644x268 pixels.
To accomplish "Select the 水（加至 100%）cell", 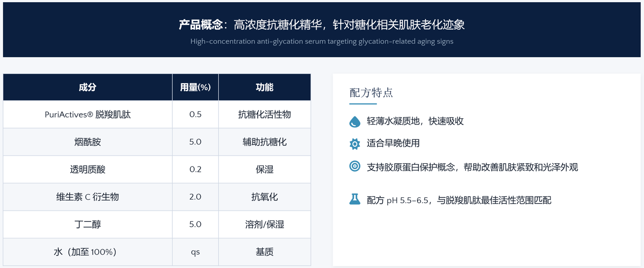I will (x=88, y=252).
